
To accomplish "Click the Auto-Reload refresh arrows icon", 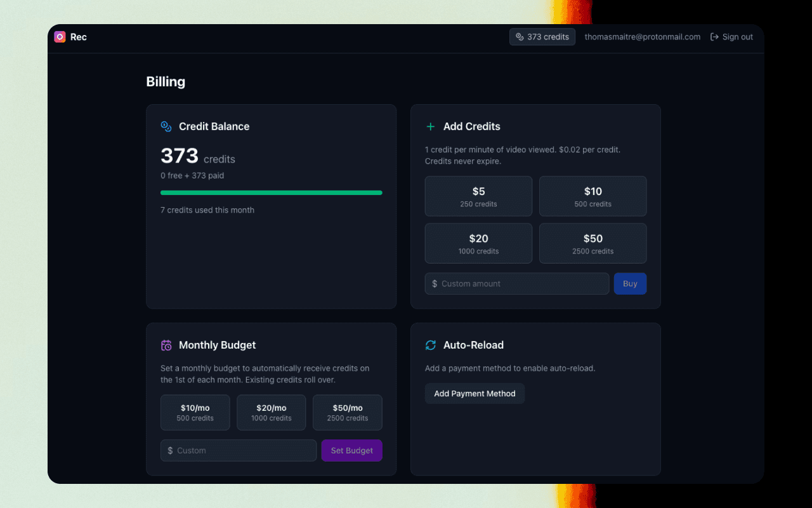I will pos(431,345).
